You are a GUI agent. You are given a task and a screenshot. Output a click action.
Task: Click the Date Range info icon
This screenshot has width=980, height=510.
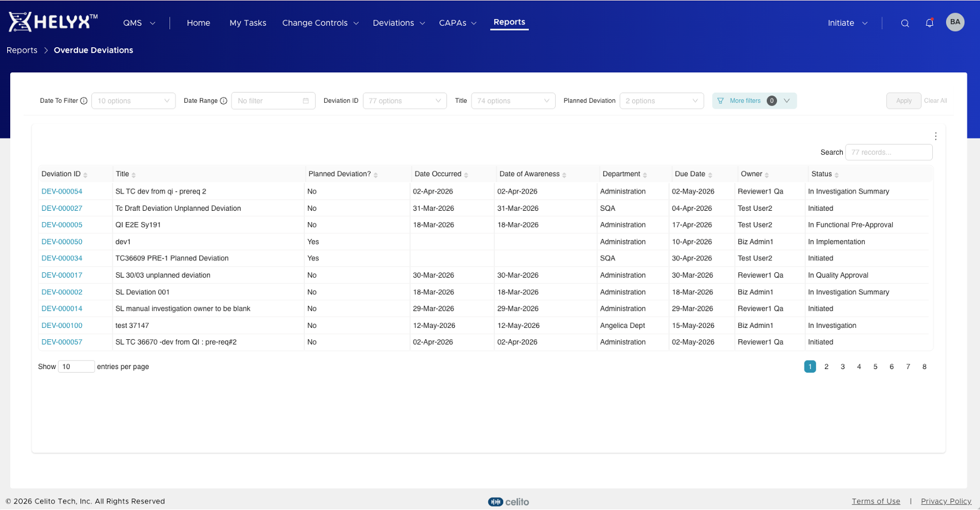pos(223,101)
